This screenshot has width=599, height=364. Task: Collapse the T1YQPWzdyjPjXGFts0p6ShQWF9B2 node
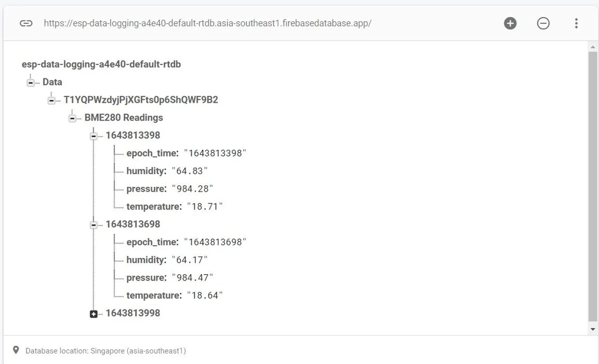[x=51, y=100]
